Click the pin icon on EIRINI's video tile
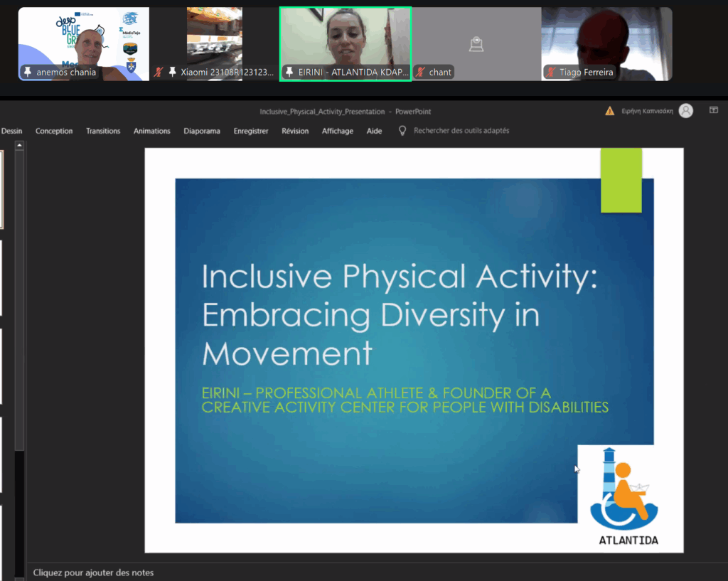The image size is (728, 581). click(x=289, y=73)
